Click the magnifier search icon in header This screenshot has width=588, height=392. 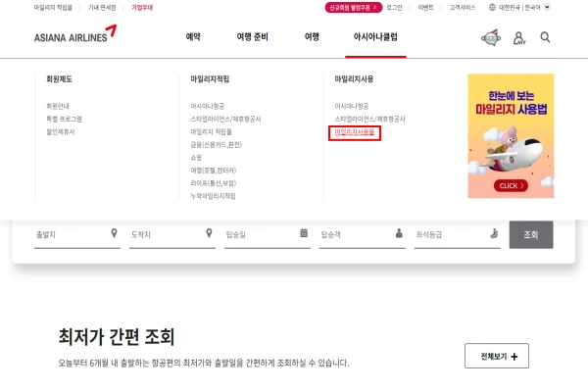pyautogui.click(x=545, y=37)
